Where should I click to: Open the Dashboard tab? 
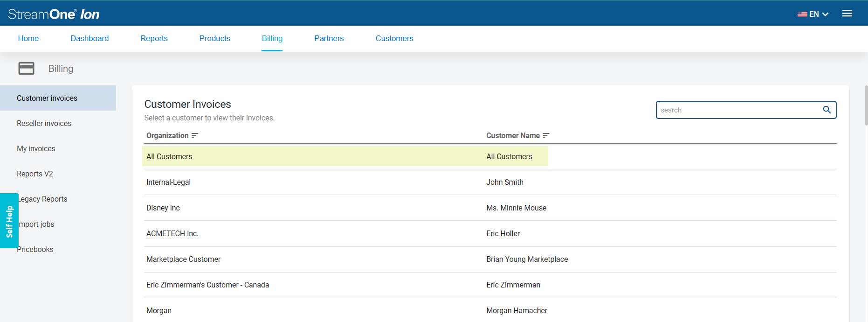click(x=90, y=38)
